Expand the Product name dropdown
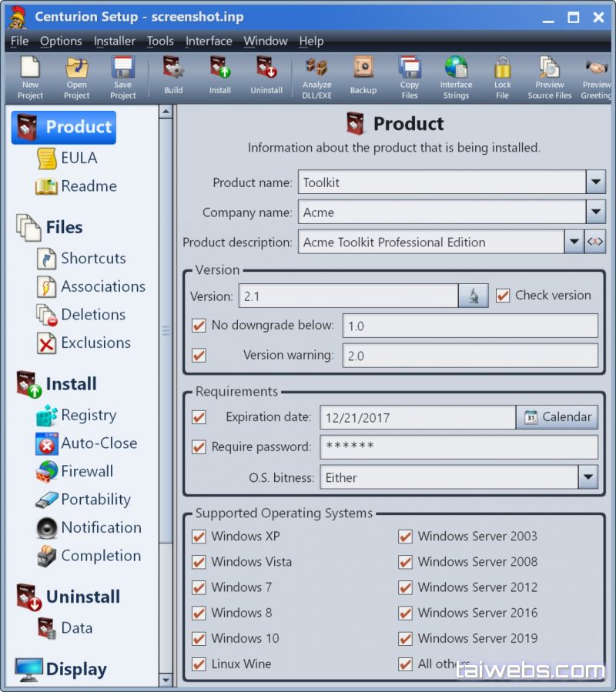Viewport: 616px width, 692px height. pos(595,182)
